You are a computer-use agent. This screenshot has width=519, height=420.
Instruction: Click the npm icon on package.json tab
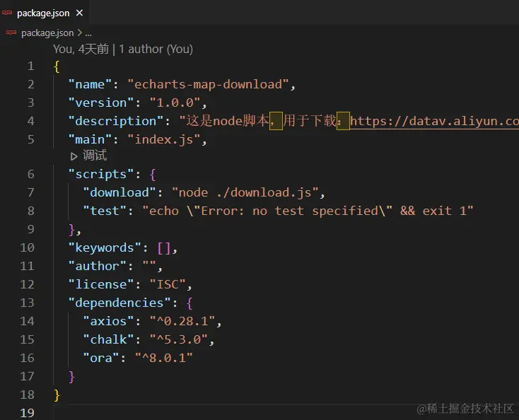(7, 13)
